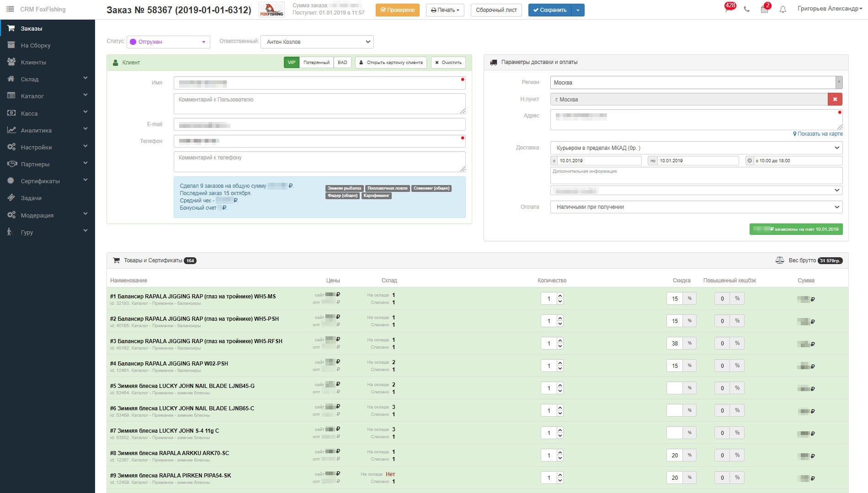
Task: Open the Доставка method dropdown
Action: tap(696, 148)
